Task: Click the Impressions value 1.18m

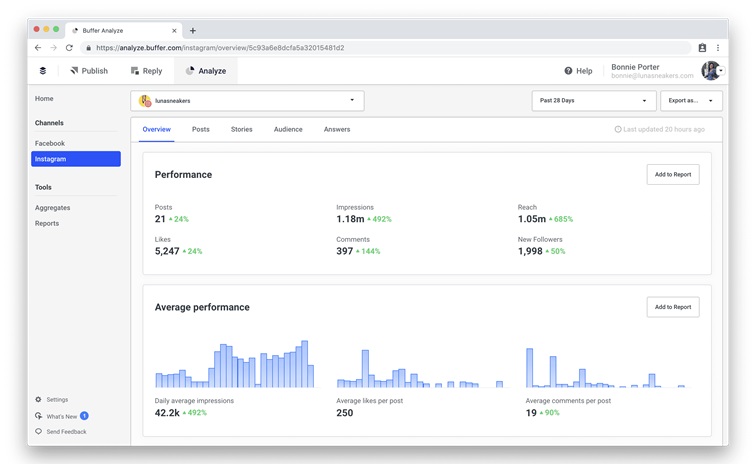Action: 351,219
